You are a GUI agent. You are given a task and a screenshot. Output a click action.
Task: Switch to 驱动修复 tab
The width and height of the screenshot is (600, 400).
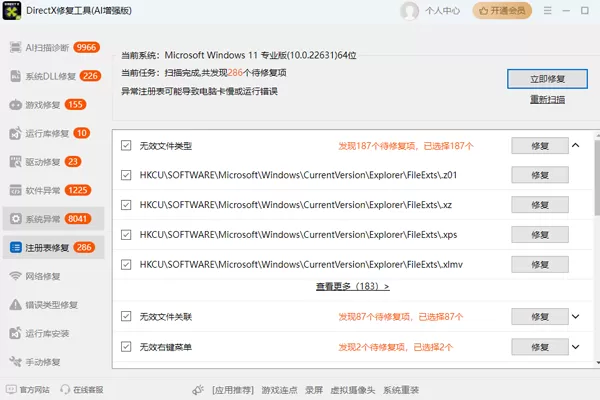pyautogui.click(x=54, y=162)
